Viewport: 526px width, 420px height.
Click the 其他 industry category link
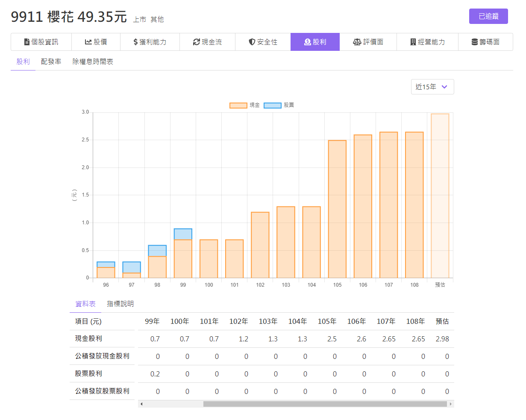[157, 19]
